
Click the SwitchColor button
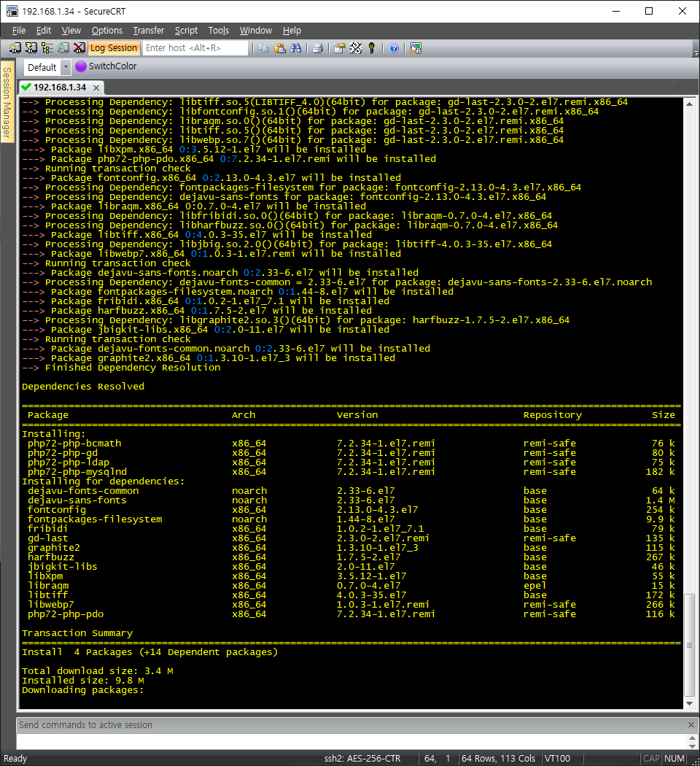(x=106, y=66)
